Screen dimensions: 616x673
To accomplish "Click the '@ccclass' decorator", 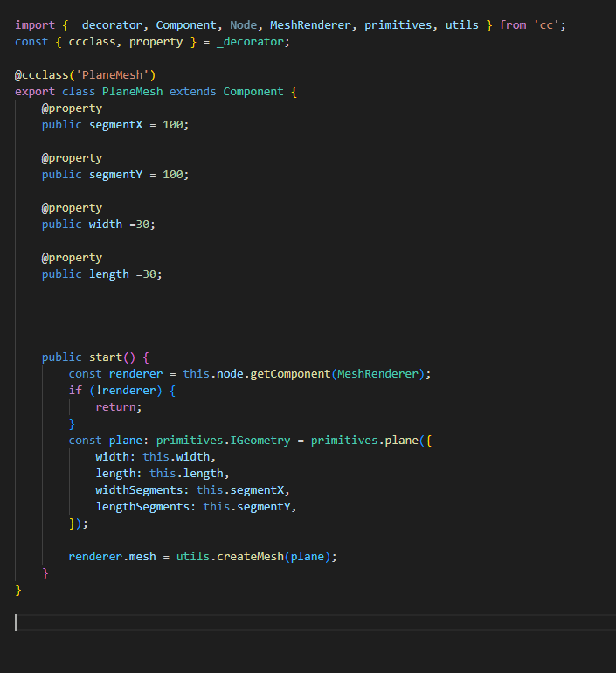I will pyautogui.click(x=42, y=74).
